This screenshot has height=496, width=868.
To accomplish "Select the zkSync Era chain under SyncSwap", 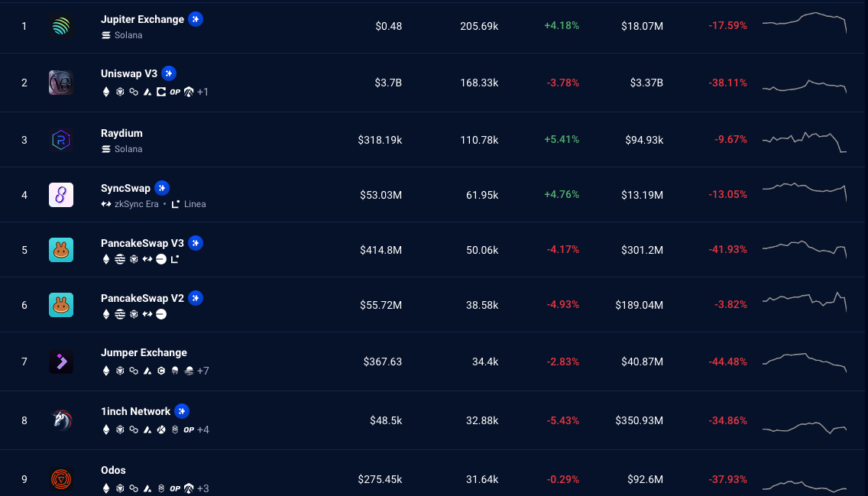I will (x=130, y=204).
